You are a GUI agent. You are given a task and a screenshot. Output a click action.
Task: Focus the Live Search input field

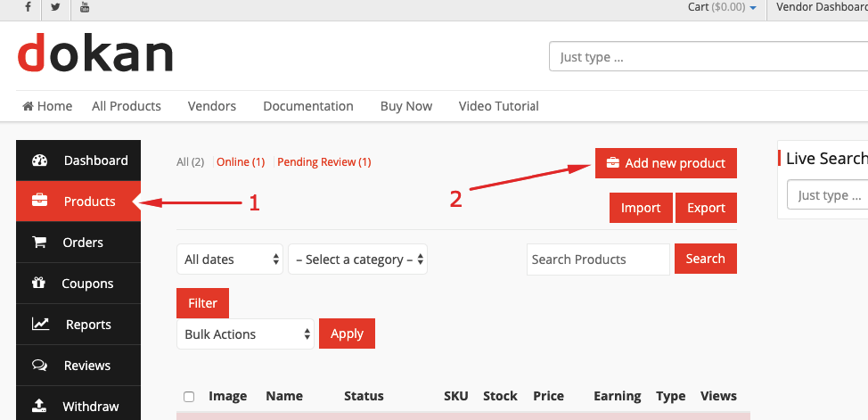828,194
